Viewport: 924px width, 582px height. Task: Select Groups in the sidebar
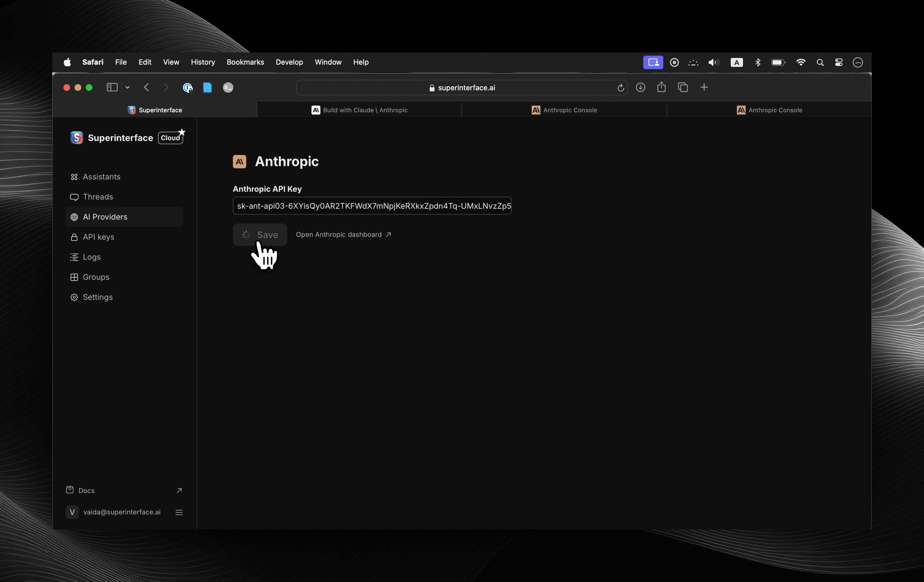96,277
